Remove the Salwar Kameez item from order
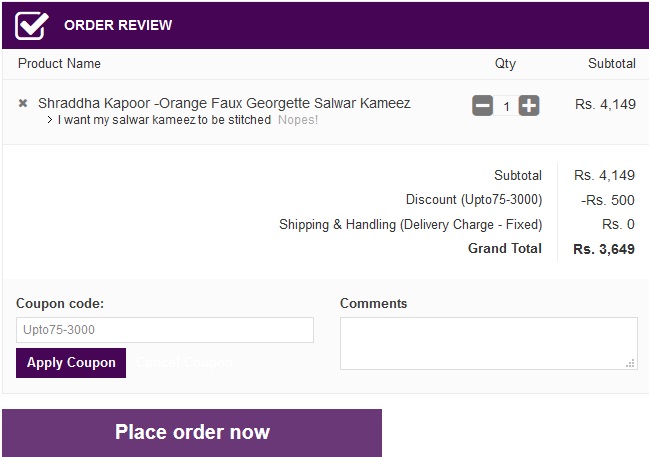Screen dimensions: 649x457 point(23,103)
